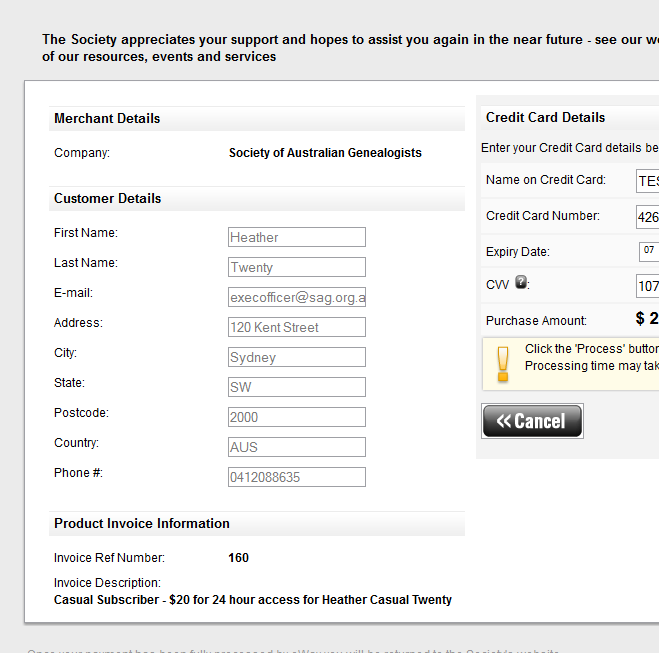Click the Country field showing AUS

click(297, 447)
